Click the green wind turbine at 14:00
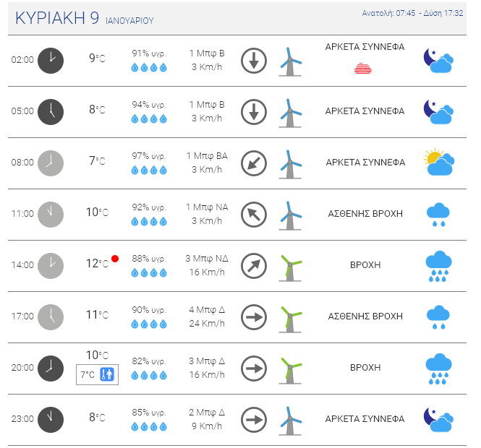 (x=290, y=268)
